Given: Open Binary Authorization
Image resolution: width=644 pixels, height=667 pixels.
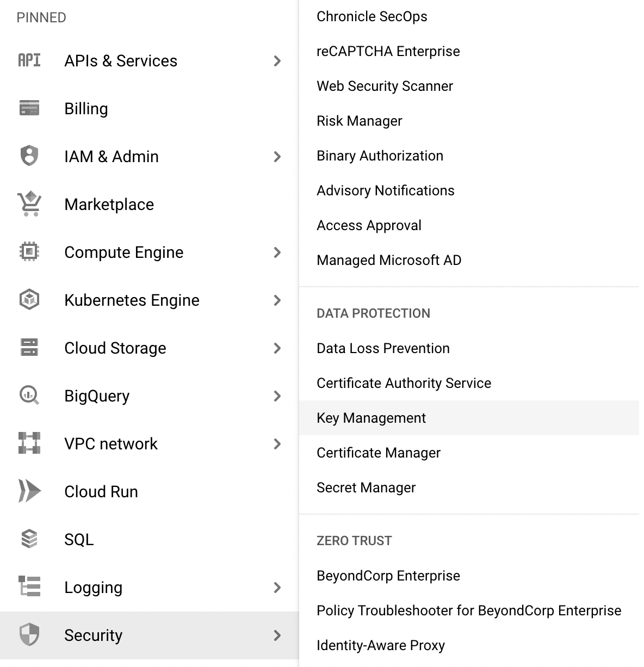Looking at the screenshot, I should tap(380, 156).
